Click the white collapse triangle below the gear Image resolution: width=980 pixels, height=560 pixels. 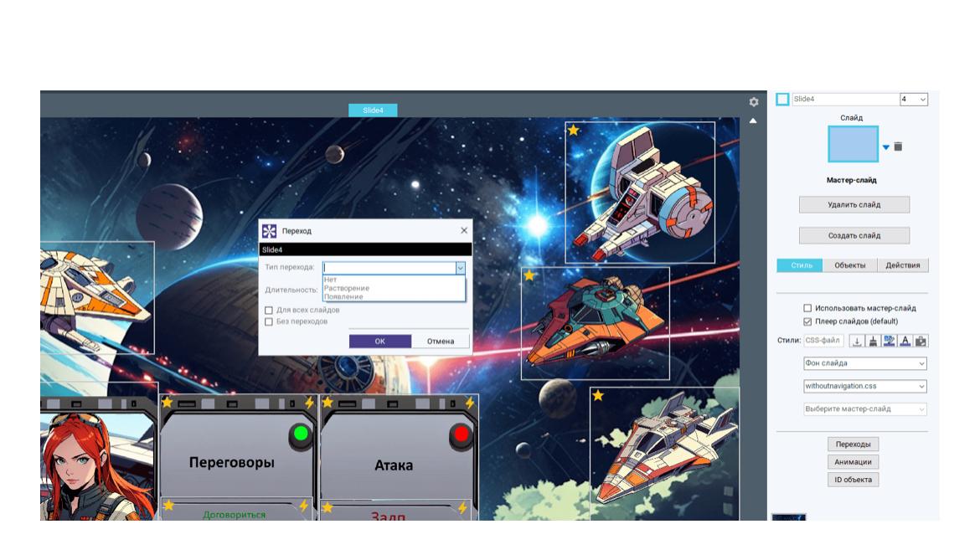753,121
